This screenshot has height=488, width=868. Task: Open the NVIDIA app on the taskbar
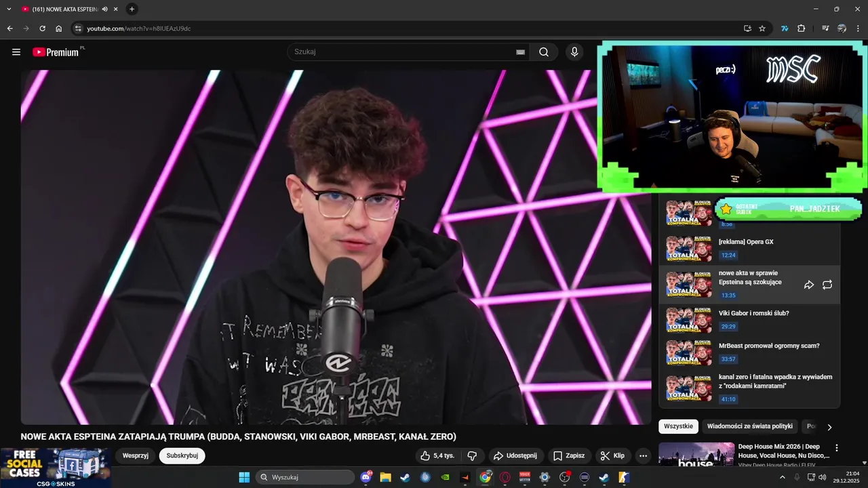(x=445, y=477)
